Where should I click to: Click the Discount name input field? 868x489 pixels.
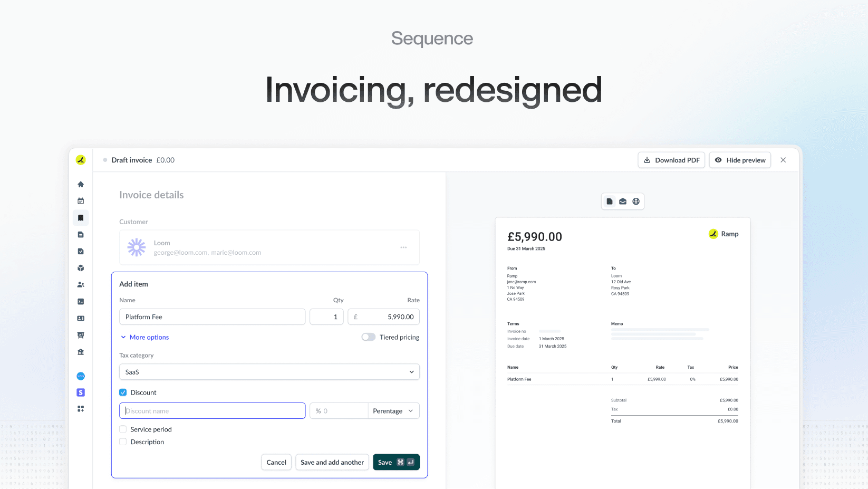pyautogui.click(x=213, y=411)
